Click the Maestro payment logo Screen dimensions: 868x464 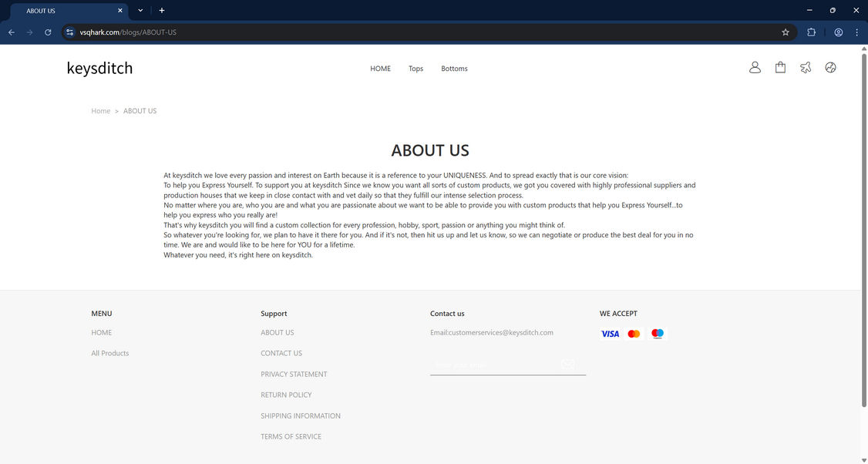[657, 334]
